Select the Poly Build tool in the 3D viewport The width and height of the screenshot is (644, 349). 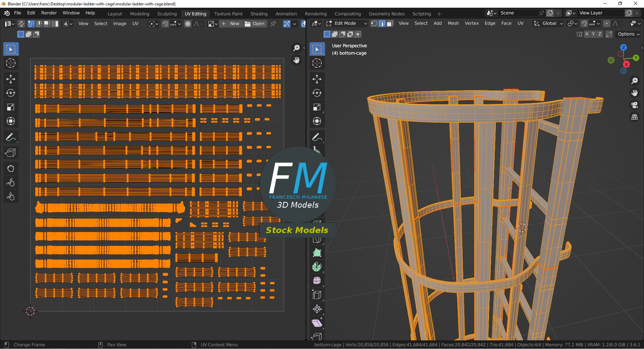click(317, 253)
